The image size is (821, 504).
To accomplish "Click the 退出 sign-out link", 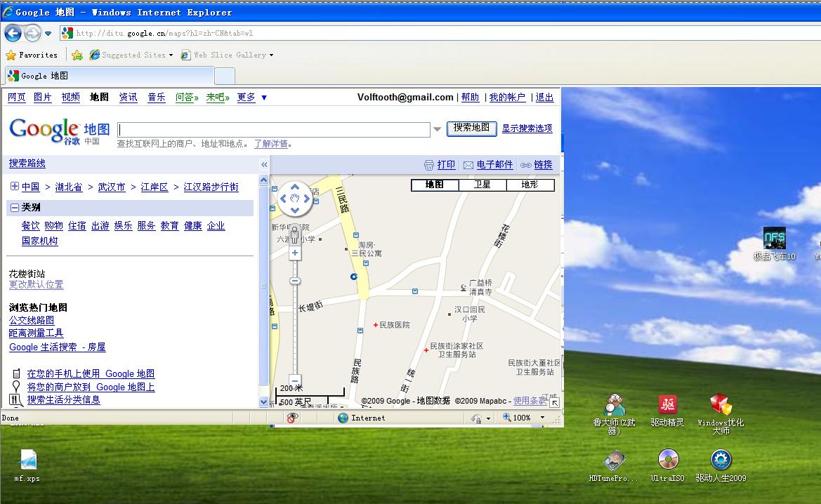I will coord(544,98).
